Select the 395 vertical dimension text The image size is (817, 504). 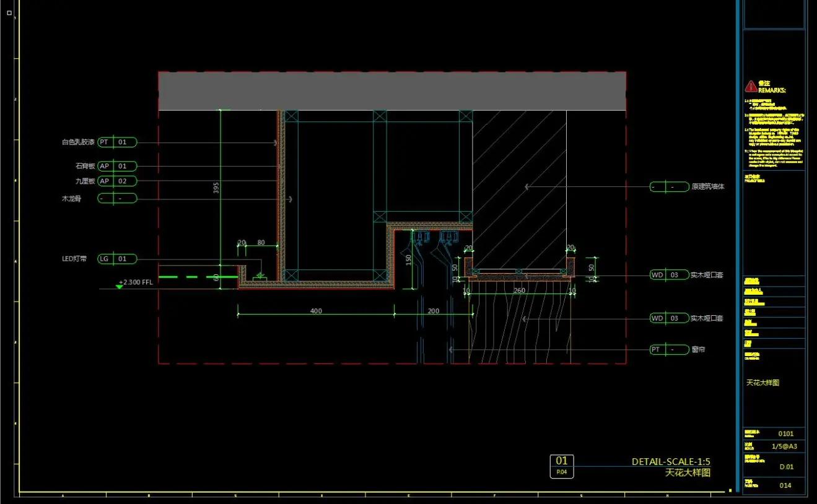(216, 188)
